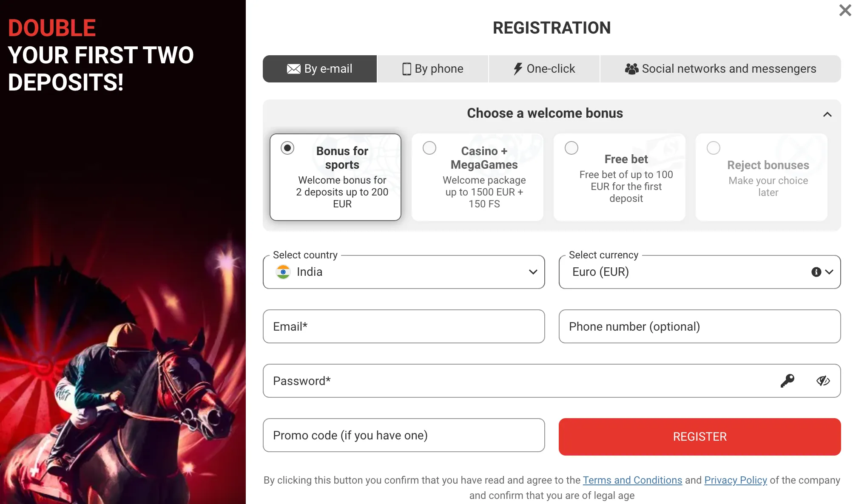Switch to the By phone registration tab
This screenshot has width=853, height=504.
[x=432, y=68]
